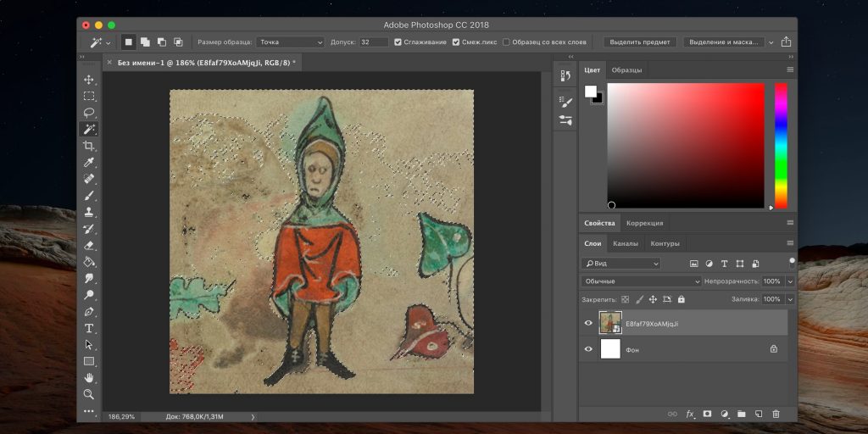Image resolution: width=868 pixels, height=434 pixels.
Task: Select the Zoom magnifier tool
Action: click(89, 394)
